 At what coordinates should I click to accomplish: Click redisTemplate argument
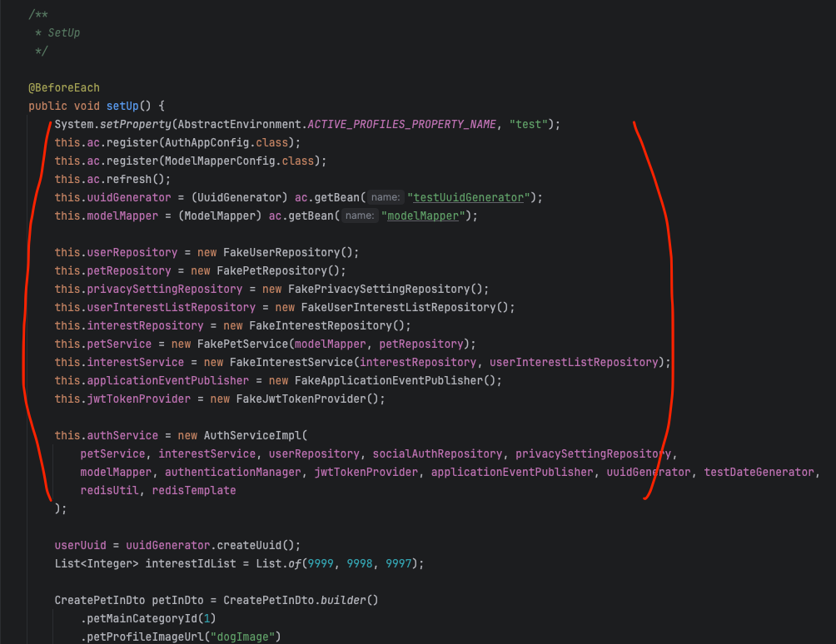coord(194,490)
